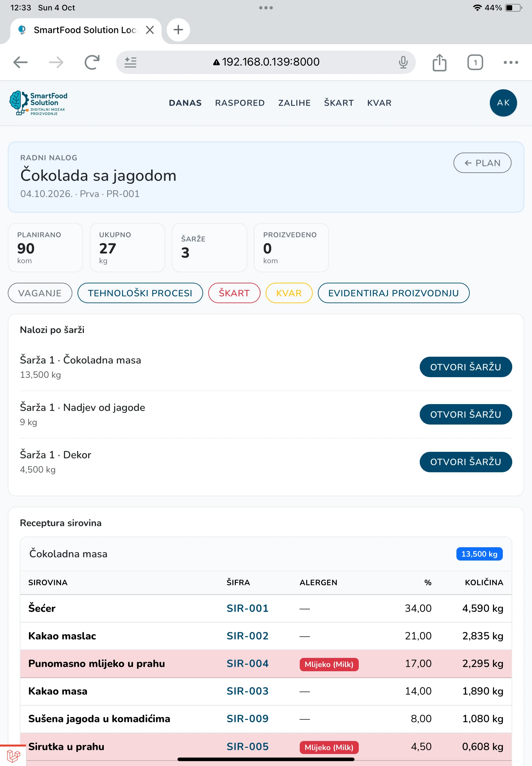
Task: Open the KVAR nav item in header
Action: point(379,103)
